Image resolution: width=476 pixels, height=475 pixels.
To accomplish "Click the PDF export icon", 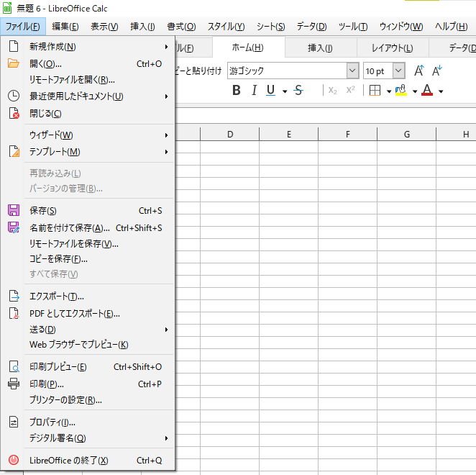I will pyautogui.click(x=14, y=313).
